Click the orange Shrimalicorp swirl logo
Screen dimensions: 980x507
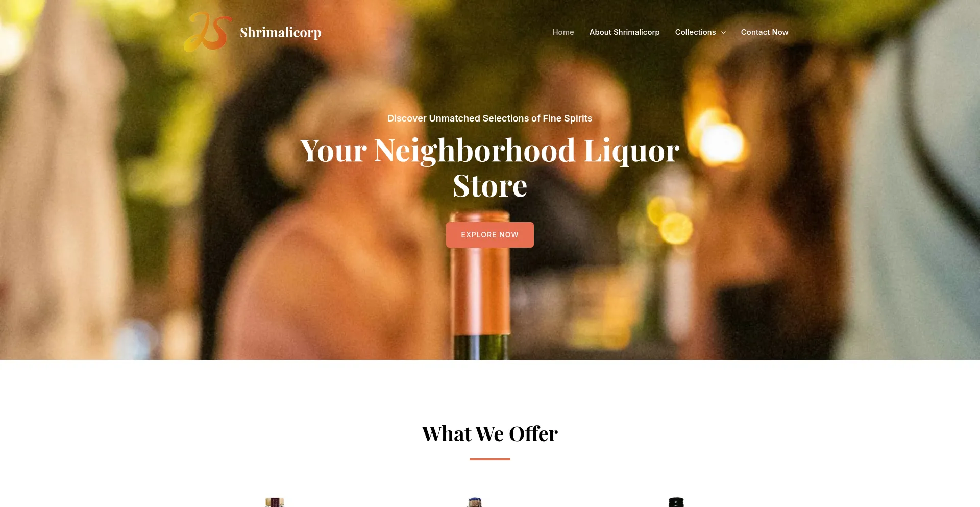208,32
